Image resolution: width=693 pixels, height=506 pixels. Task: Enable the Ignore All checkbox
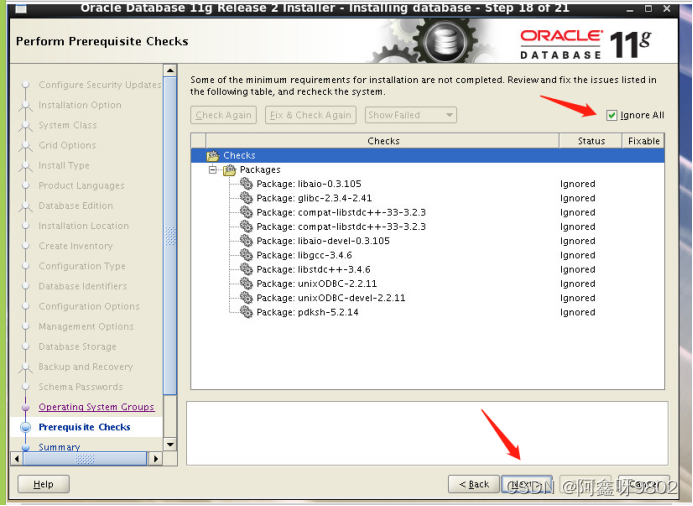611,115
